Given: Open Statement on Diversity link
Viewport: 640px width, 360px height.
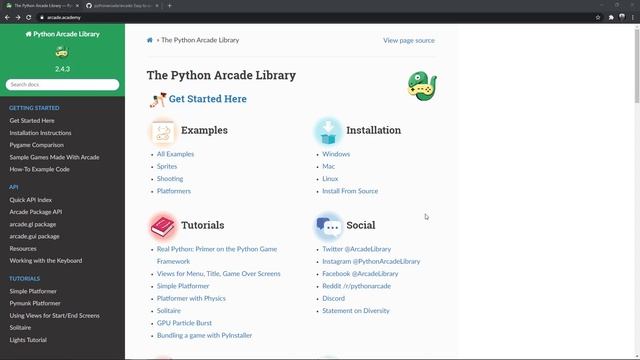Looking at the screenshot, I should [x=356, y=311].
